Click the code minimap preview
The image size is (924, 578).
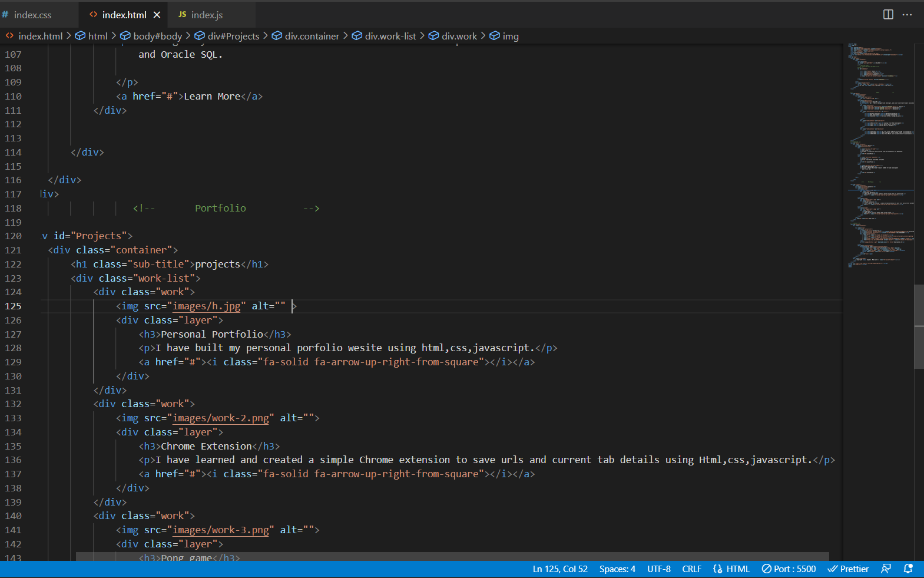click(880, 153)
